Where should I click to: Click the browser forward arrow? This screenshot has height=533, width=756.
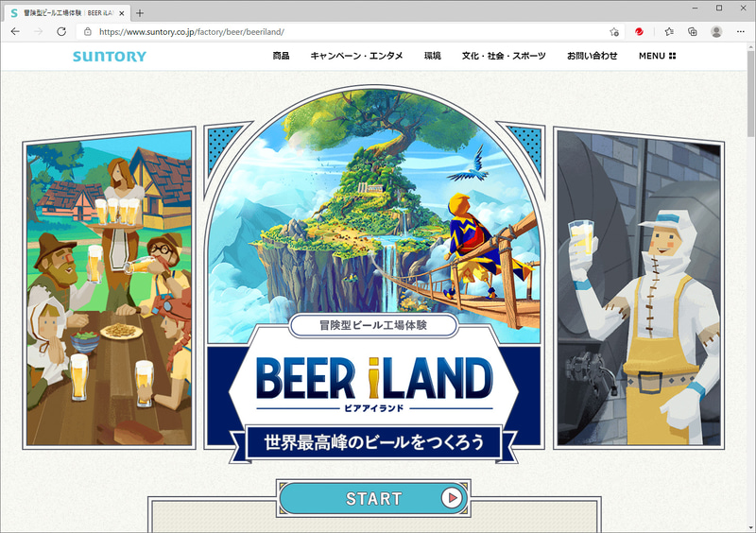point(39,32)
